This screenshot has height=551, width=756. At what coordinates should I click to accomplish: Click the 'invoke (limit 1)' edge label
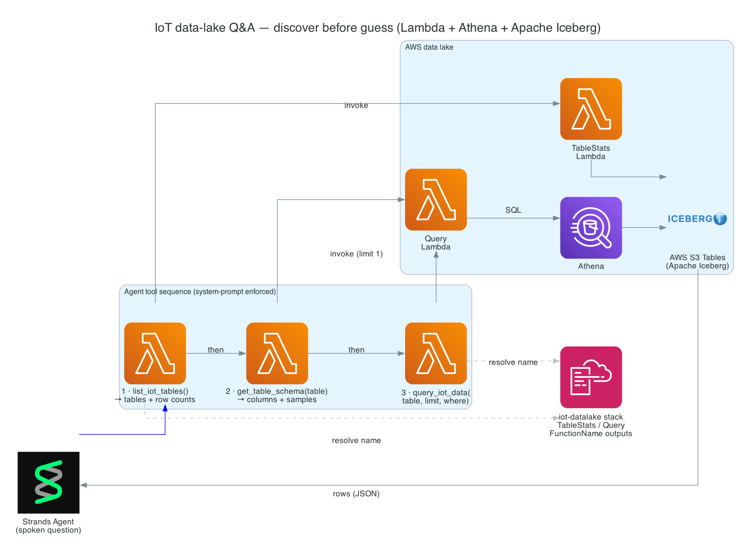pos(356,254)
